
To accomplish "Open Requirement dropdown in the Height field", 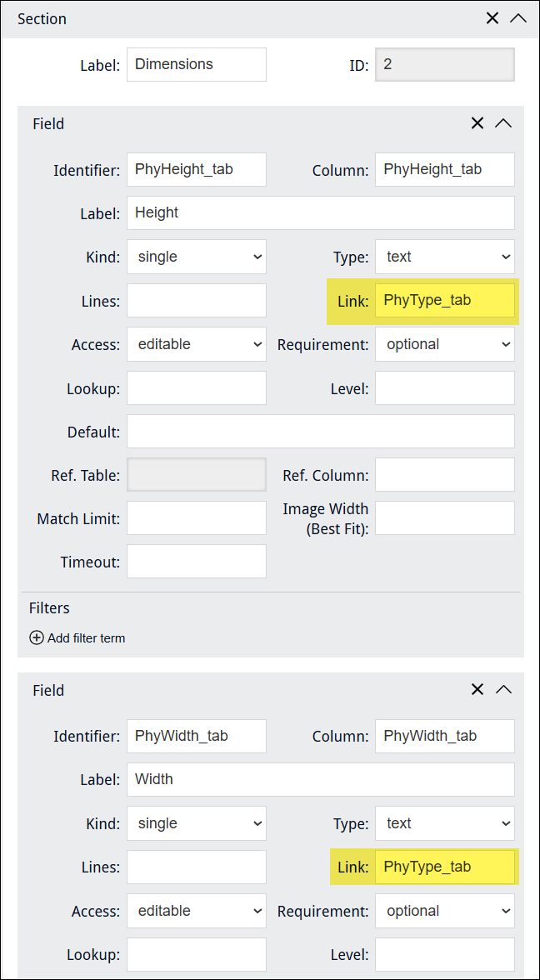I will click(x=445, y=344).
